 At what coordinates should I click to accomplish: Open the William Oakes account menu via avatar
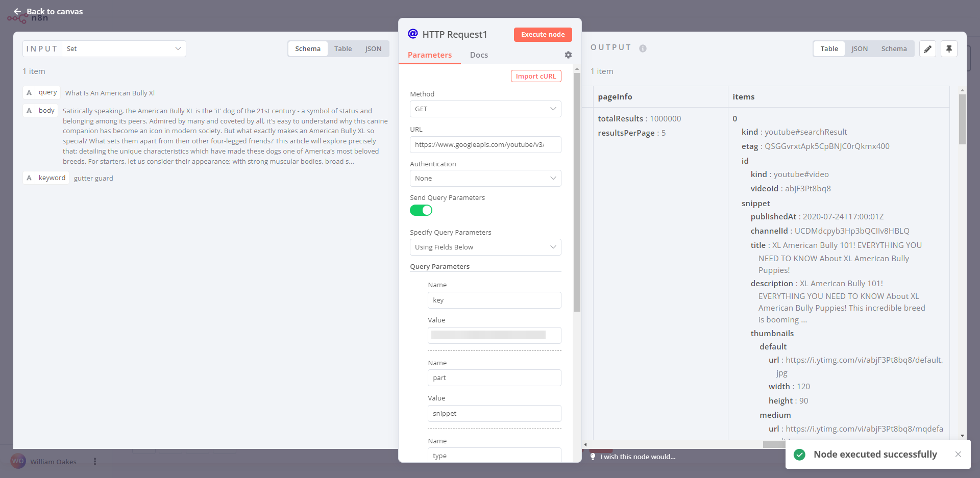18,461
